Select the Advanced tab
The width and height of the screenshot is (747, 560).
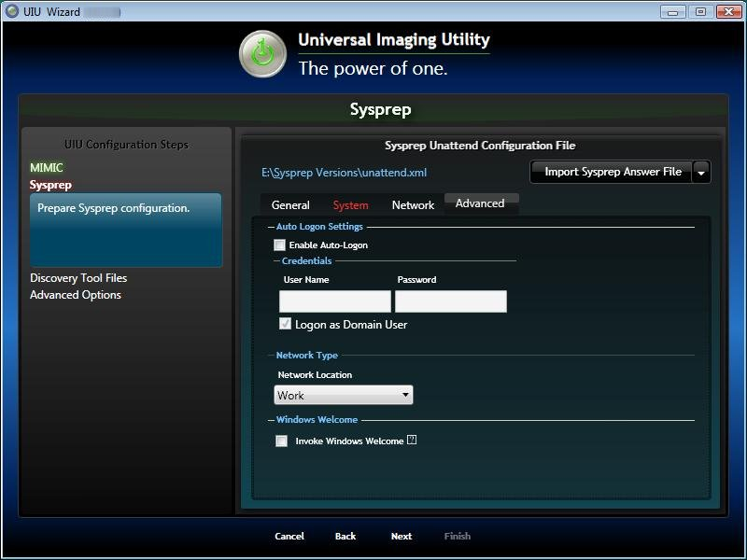[x=480, y=203]
